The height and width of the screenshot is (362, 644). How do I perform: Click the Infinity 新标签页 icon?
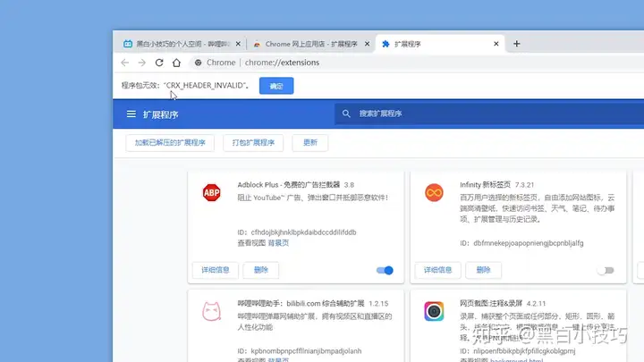click(x=434, y=192)
